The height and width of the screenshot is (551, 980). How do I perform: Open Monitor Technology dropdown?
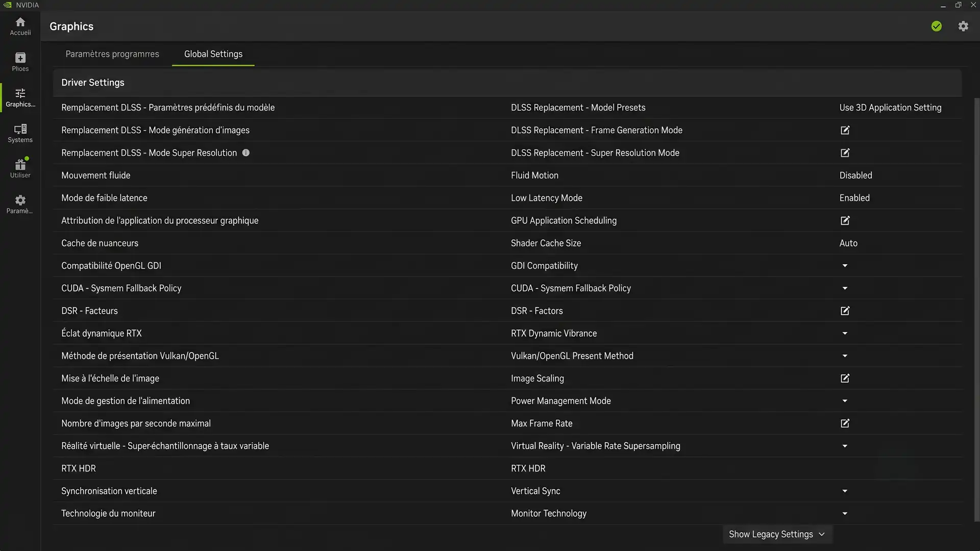[845, 513]
